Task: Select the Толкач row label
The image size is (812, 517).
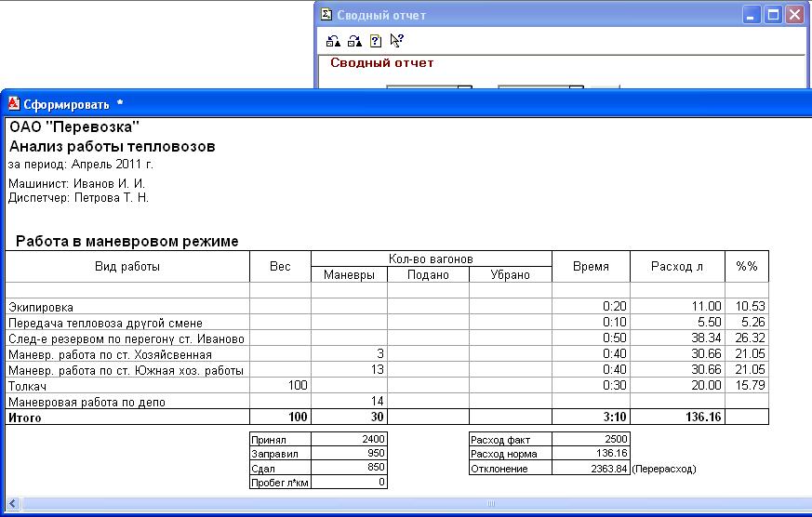Action: click(x=28, y=387)
